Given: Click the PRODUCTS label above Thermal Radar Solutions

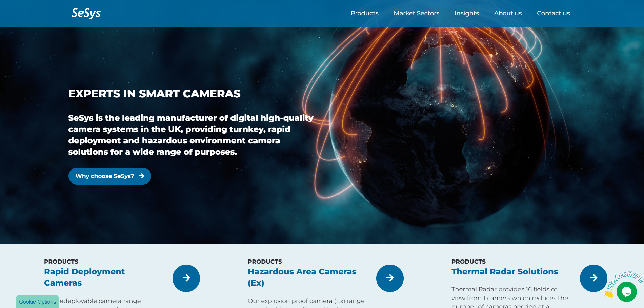Looking at the screenshot, I should click(468, 261).
